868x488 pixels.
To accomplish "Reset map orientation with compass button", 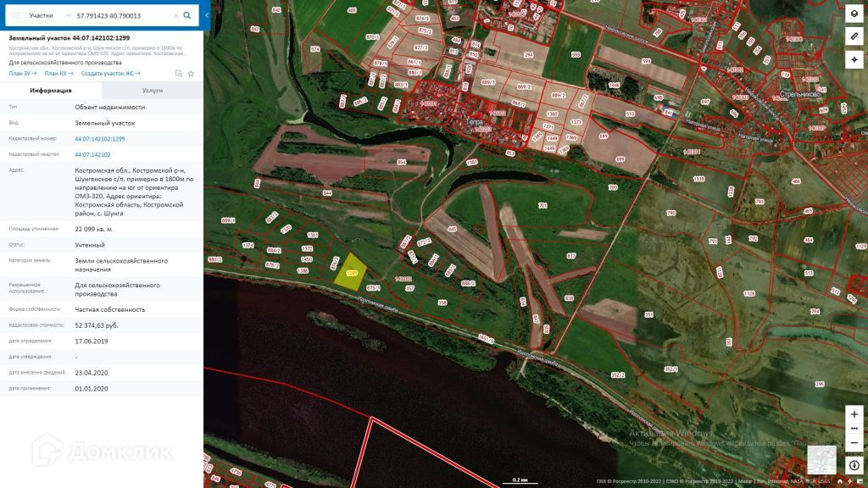I will 854,465.
